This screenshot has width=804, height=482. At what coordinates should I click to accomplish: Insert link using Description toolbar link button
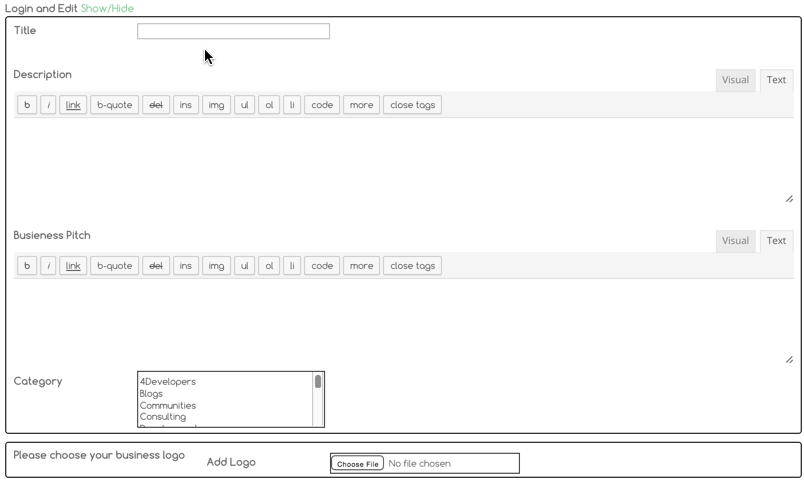click(x=73, y=105)
